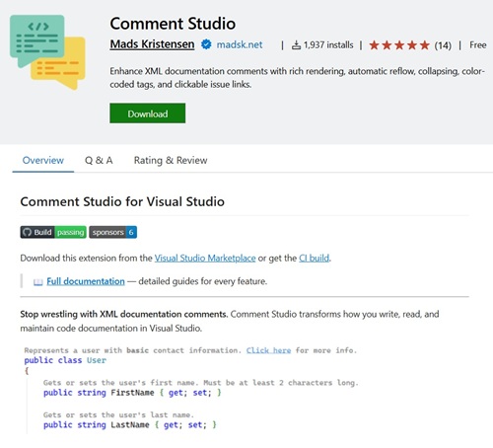Click the green Download button
Image resolution: width=493 pixels, height=448 pixels.
click(148, 113)
